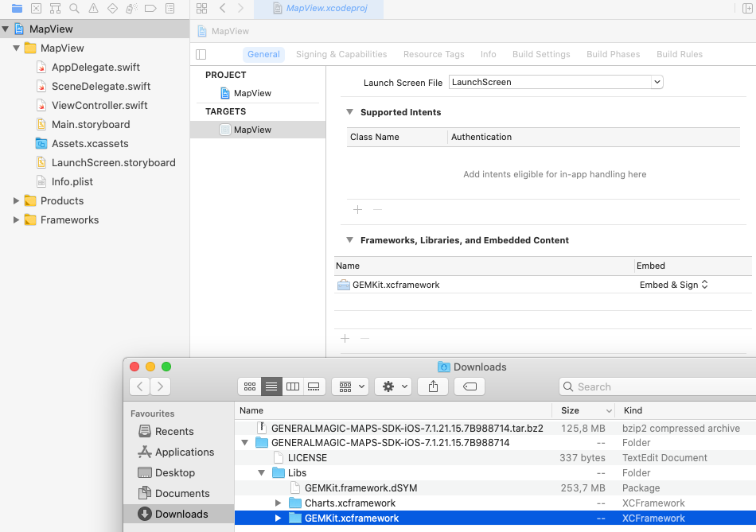The height and width of the screenshot is (532, 756).
Task: Collapse the MapView project root in navigator
Action: tap(6, 29)
